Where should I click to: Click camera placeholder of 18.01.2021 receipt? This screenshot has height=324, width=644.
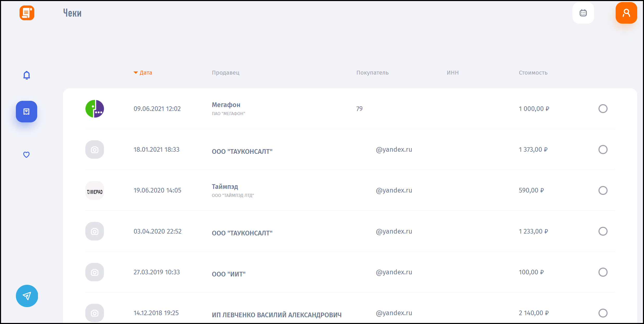pos(95,150)
